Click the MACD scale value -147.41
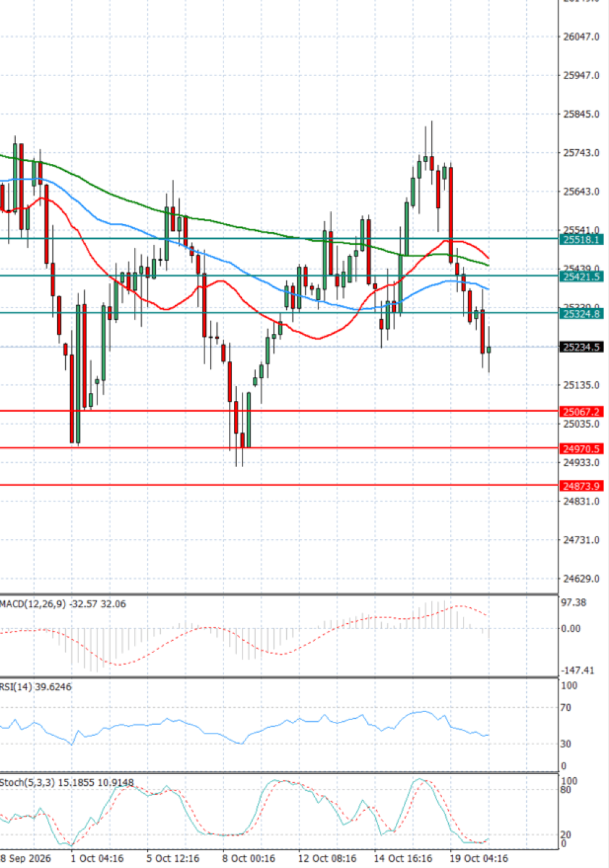This screenshot has width=609, height=868. click(577, 670)
